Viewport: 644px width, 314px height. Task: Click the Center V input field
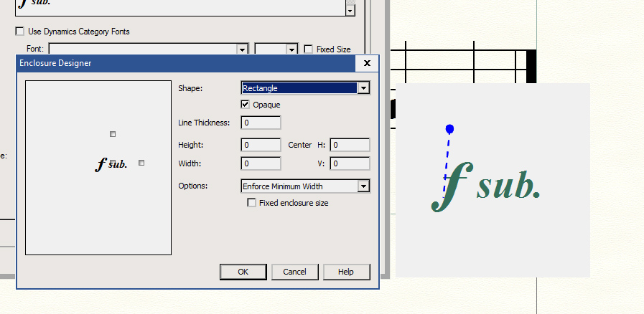pyautogui.click(x=350, y=163)
